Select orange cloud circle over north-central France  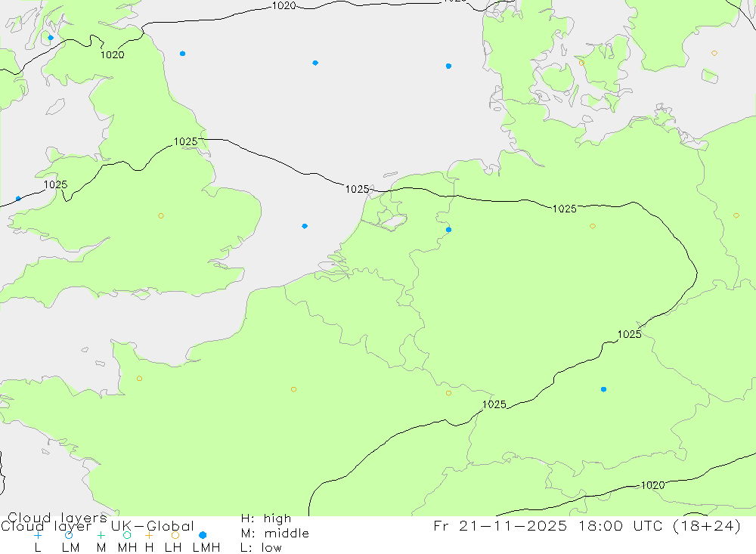coord(293,389)
